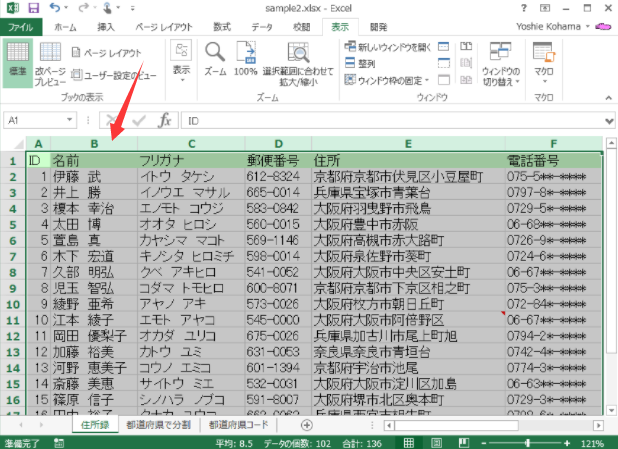Switch to 校閲 tab
Viewport: 618px width, 449px height.
point(302,27)
